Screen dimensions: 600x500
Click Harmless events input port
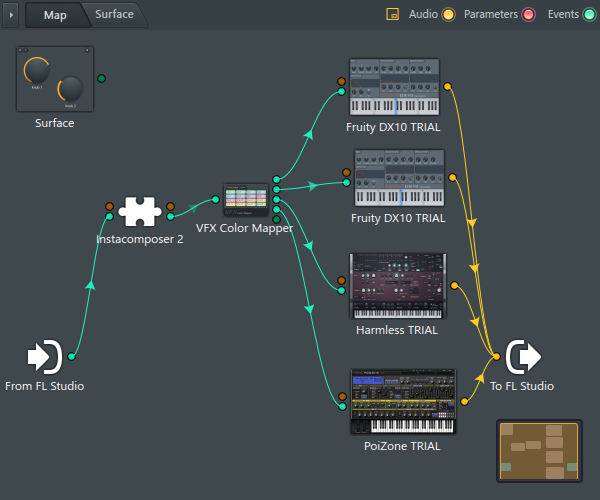[341, 291]
